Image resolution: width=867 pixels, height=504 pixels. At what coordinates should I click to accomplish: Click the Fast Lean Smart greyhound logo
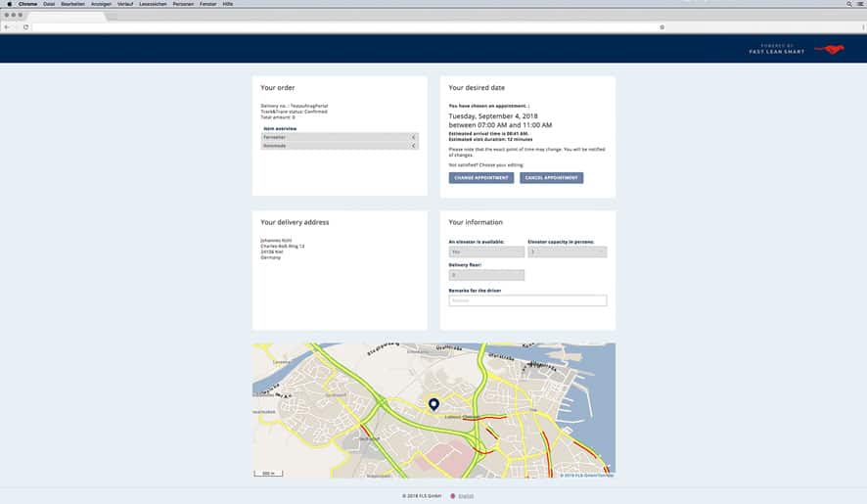tap(830, 50)
